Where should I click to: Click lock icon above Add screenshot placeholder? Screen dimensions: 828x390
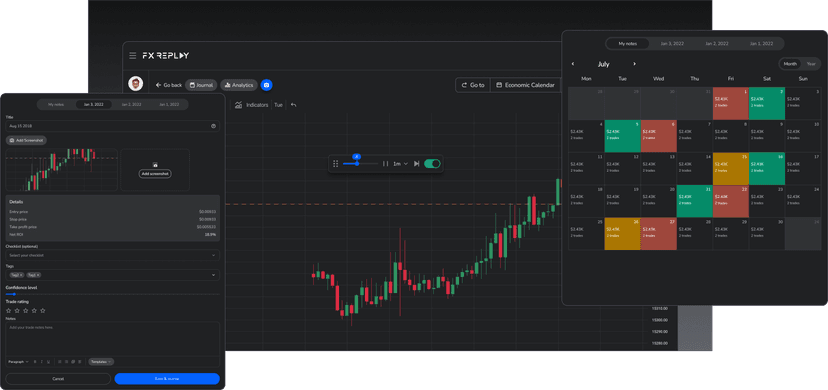coord(155,165)
